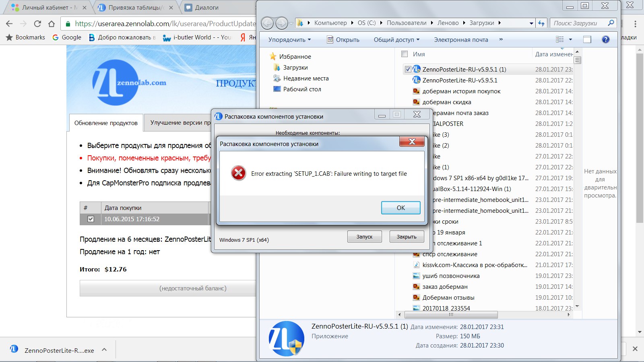Image resolution: width=644 pixels, height=362 pixels.
Task: Click Explorer's forward button
Action: click(x=281, y=23)
